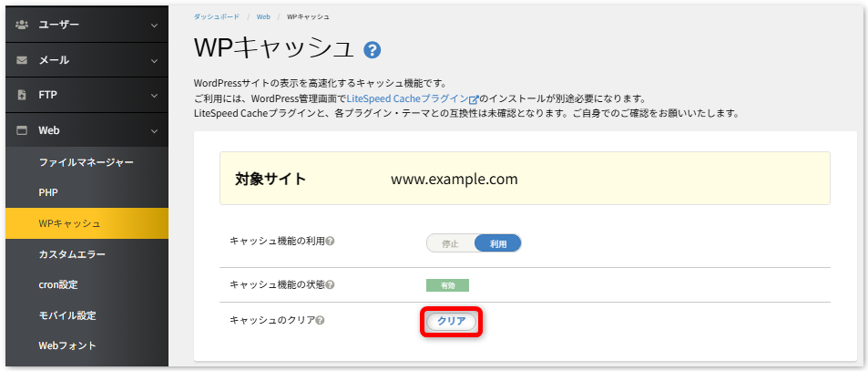The image size is (868, 371).
Task: Click help icon next to キャッシュ機能の利用
Action: coord(331,242)
